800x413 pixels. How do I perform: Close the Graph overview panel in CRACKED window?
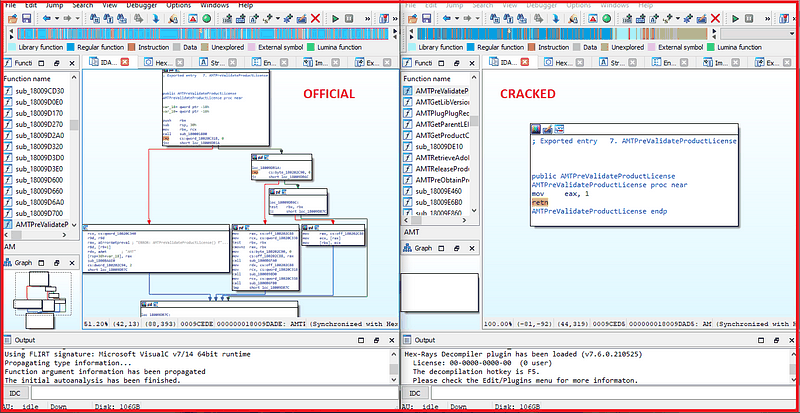[472, 248]
